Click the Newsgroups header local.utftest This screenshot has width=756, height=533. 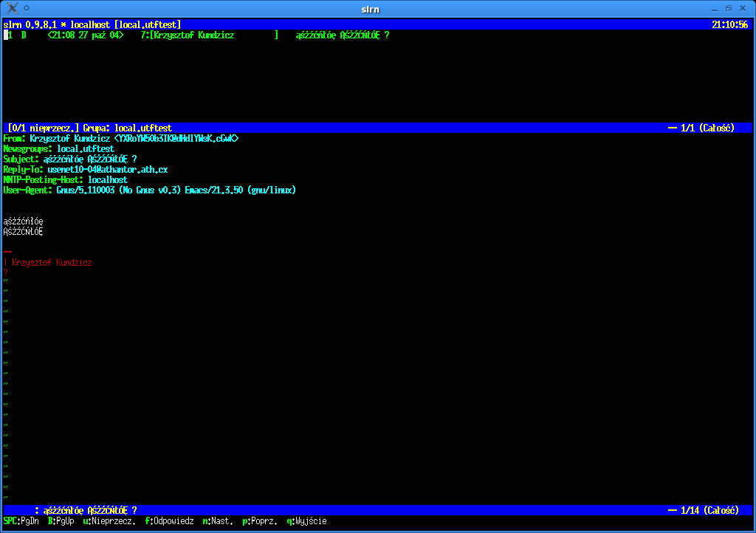86,149
